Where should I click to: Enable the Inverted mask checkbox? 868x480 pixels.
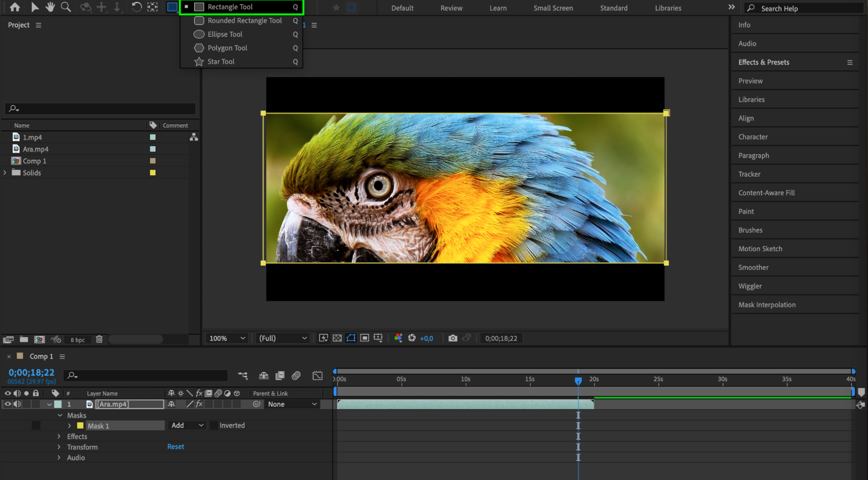point(214,425)
